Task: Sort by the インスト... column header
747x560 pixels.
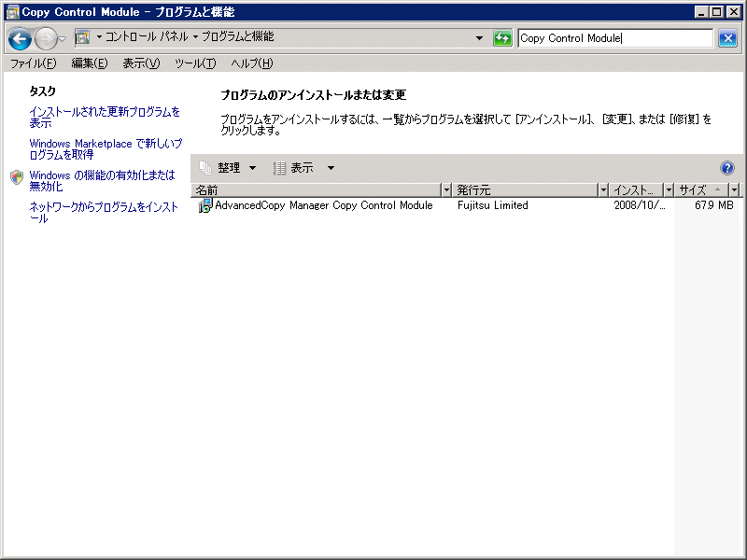Action: [x=637, y=190]
